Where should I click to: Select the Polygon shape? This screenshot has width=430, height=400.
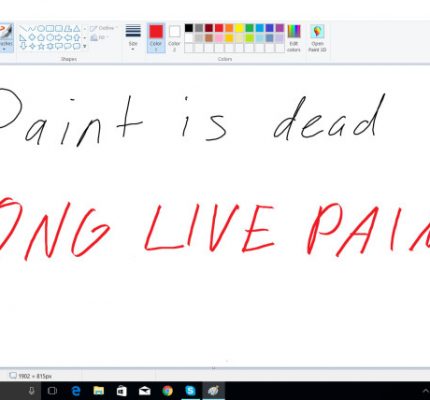[x=68, y=29]
